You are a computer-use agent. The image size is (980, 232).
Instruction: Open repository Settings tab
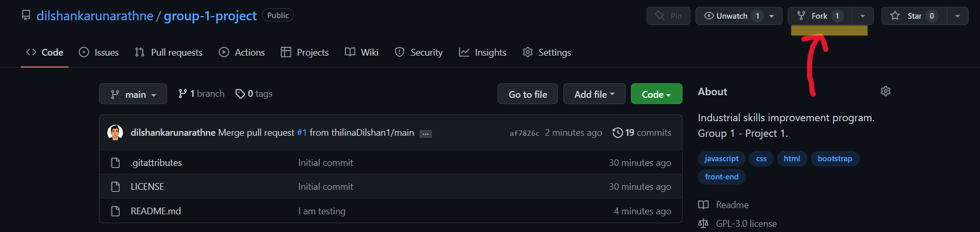[547, 52]
